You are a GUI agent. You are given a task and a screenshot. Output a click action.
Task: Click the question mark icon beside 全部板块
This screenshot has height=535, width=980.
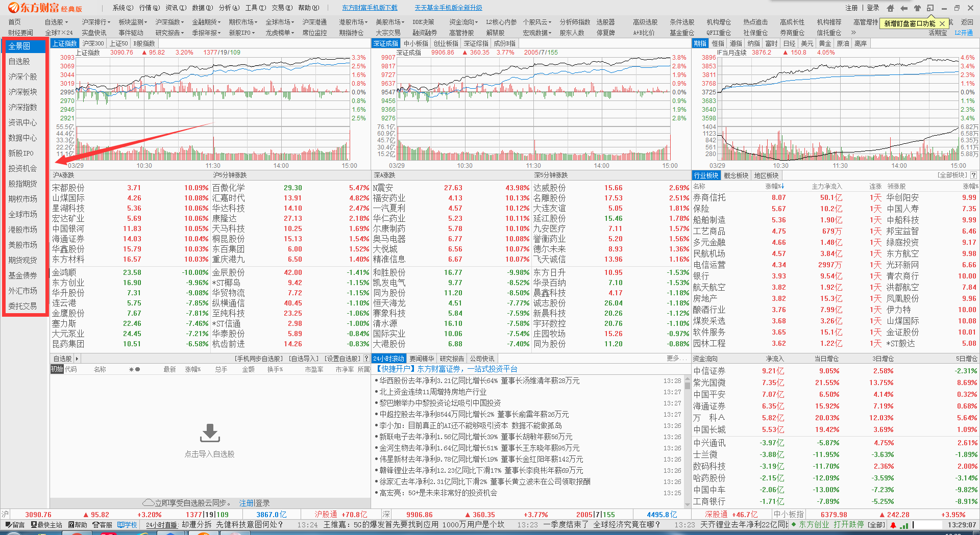973,175
